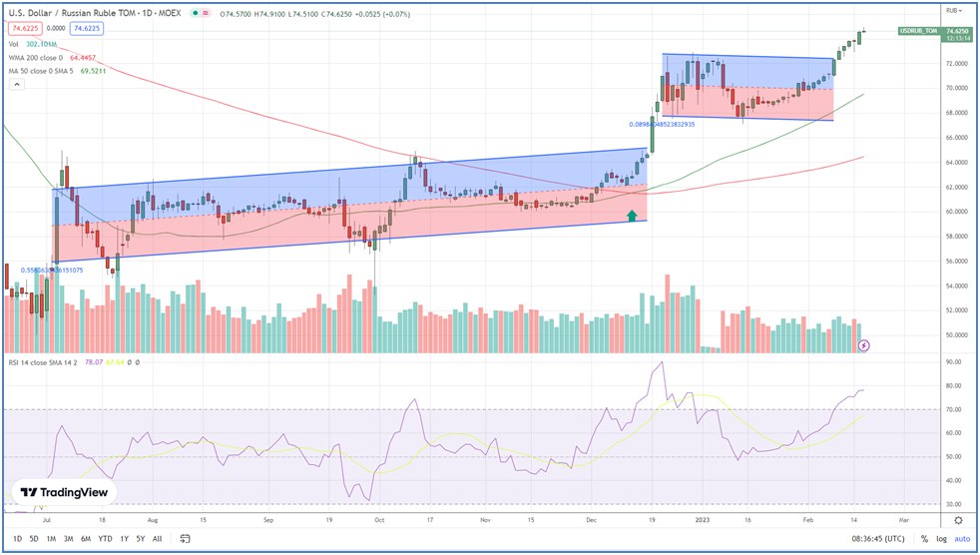Open the go-to-date calendar icon
The image size is (980, 555).
coord(185,538)
